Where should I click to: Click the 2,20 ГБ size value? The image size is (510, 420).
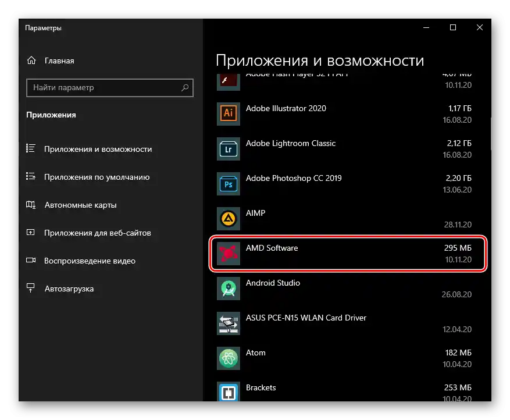pos(458,178)
